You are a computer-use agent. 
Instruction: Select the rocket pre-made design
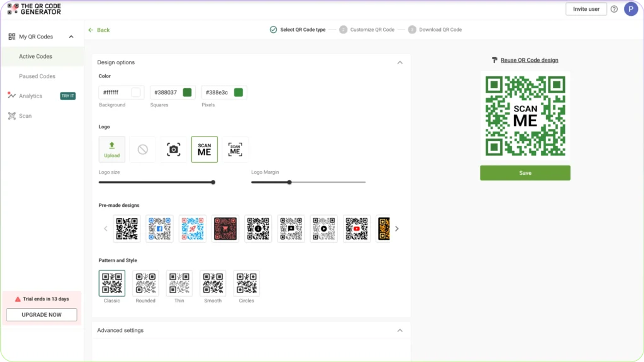[x=193, y=229]
